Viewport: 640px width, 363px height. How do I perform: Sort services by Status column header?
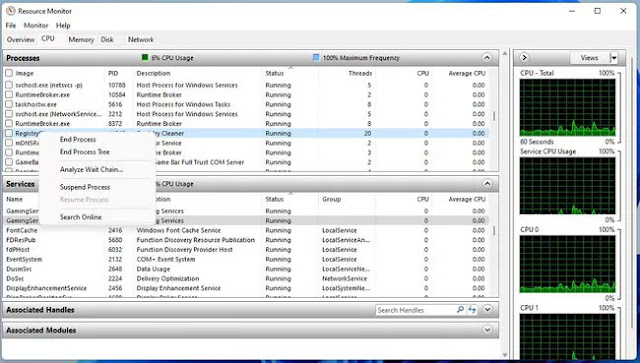pos(274,199)
